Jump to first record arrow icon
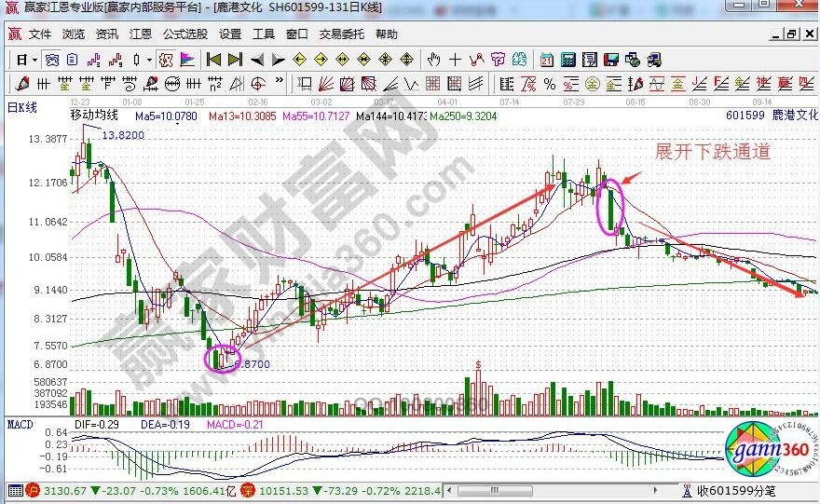820x504 pixels. [213, 59]
